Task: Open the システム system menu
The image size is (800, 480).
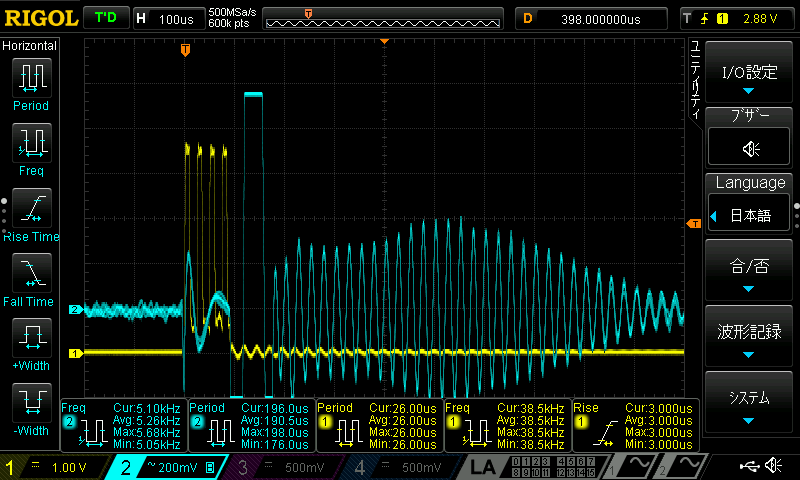Action: [x=749, y=400]
